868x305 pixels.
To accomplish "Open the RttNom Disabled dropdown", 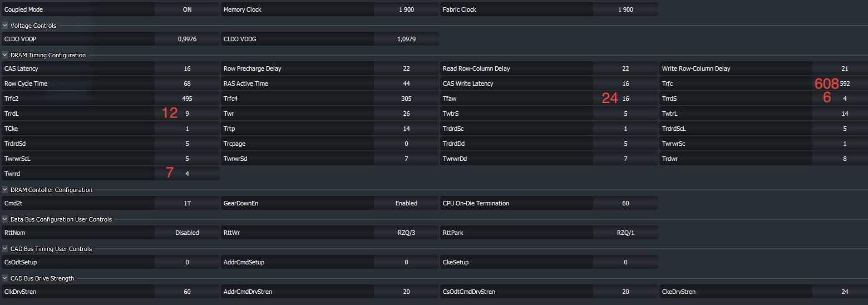I will [x=187, y=233].
